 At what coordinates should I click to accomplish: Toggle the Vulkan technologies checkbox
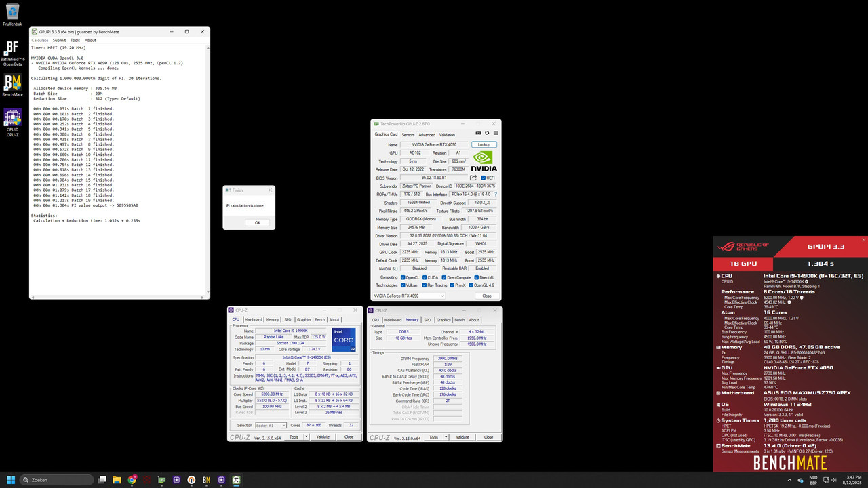pyautogui.click(x=403, y=285)
